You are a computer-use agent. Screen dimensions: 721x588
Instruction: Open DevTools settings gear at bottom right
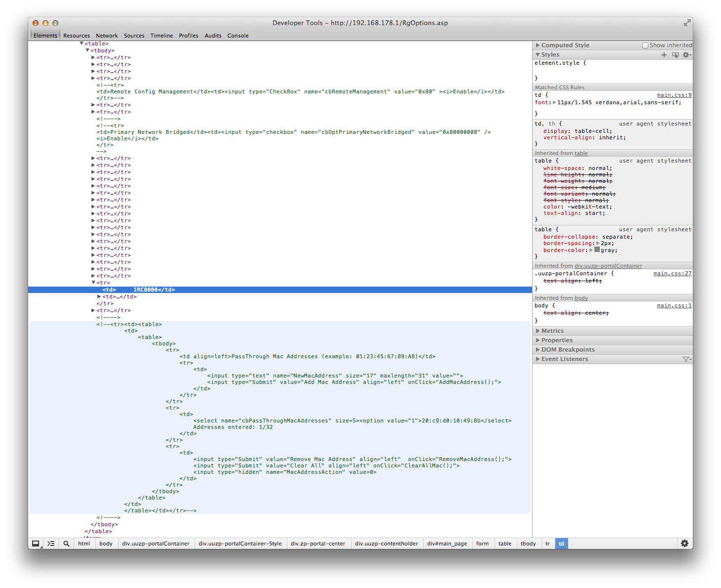coord(684,544)
